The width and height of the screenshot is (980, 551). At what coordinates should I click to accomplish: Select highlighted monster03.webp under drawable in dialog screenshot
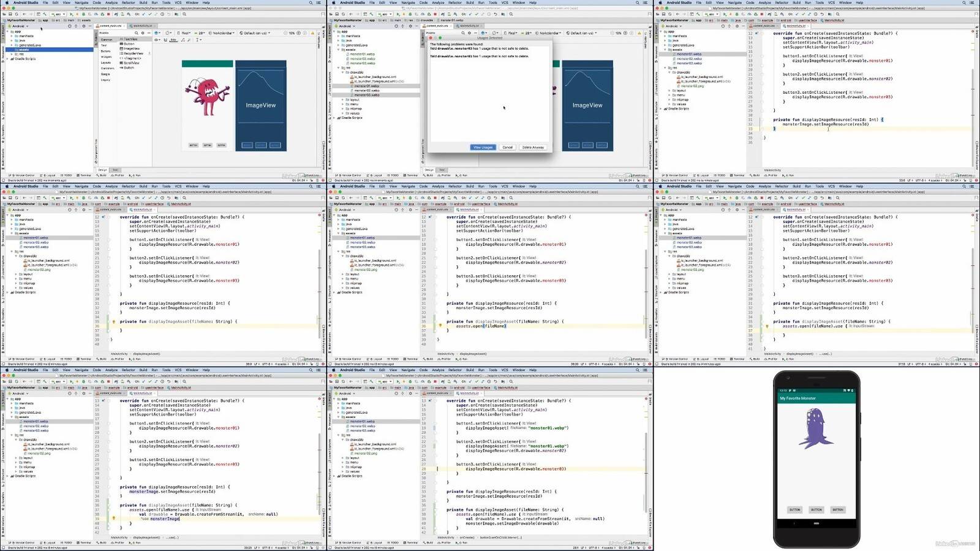point(367,95)
